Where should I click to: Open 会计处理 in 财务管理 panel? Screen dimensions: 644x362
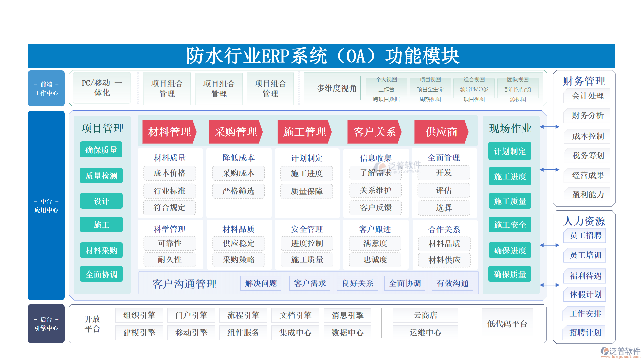click(x=588, y=96)
